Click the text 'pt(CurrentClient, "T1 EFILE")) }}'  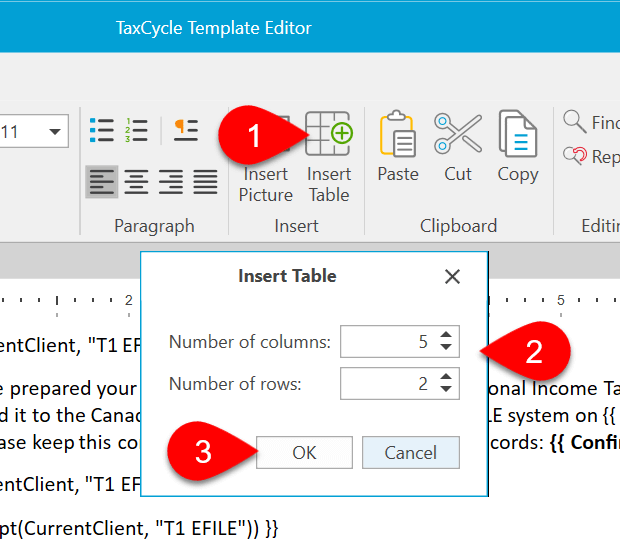139,528
